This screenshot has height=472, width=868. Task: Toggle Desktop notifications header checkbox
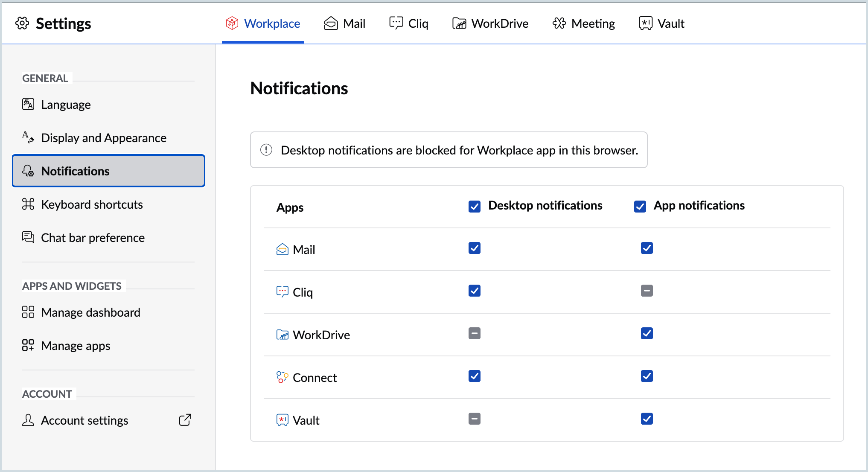[475, 207]
